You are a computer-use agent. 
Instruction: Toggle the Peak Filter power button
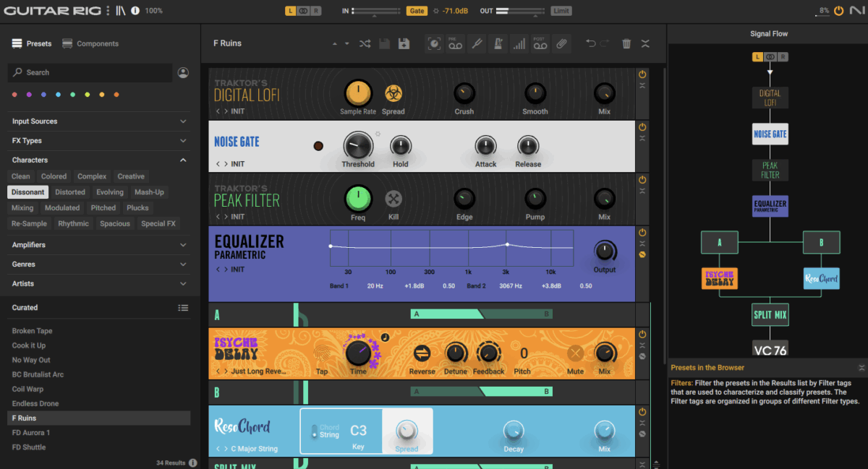tap(642, 179)
